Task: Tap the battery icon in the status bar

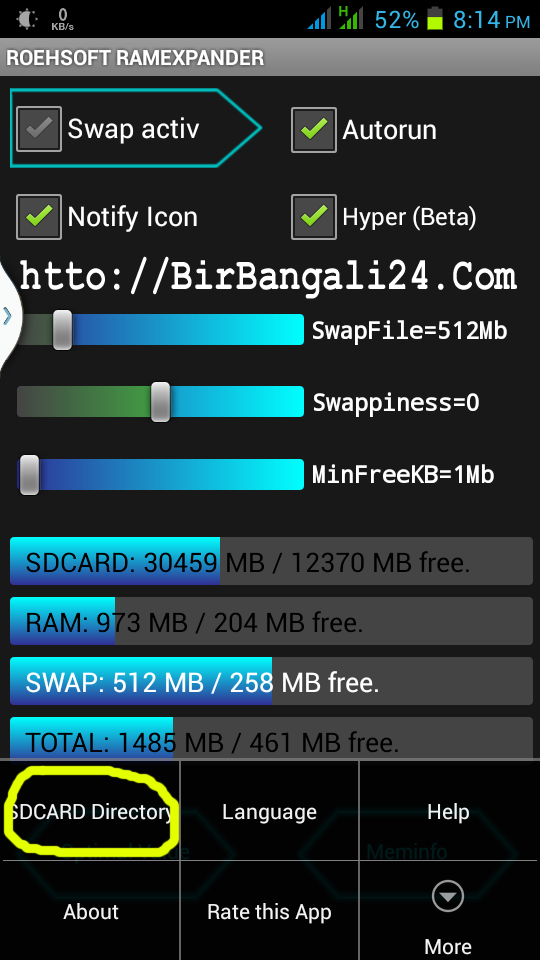Action: click(435, 19)
